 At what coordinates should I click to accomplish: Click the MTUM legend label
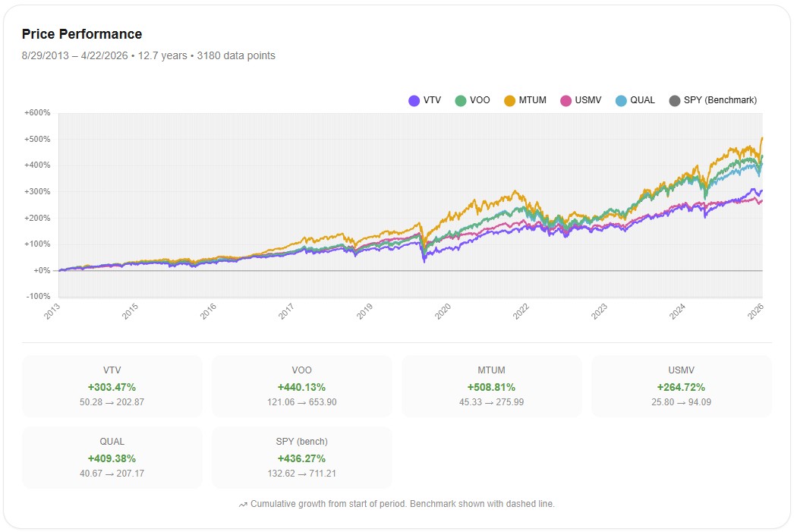[532, 100]
